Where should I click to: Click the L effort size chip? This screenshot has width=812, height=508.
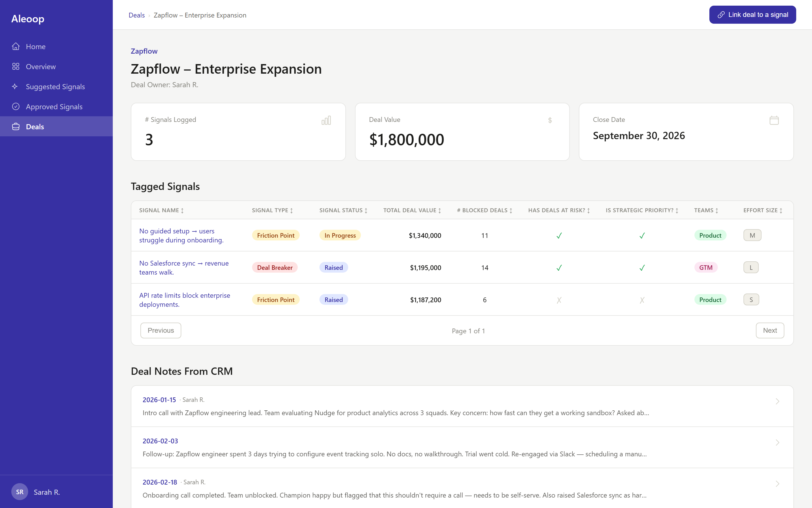(751, 268)
